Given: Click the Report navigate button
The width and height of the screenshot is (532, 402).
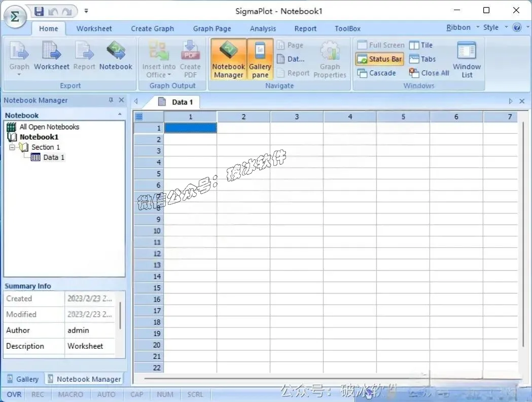Looking at the screenshot, I should click(x=293, y=73).
